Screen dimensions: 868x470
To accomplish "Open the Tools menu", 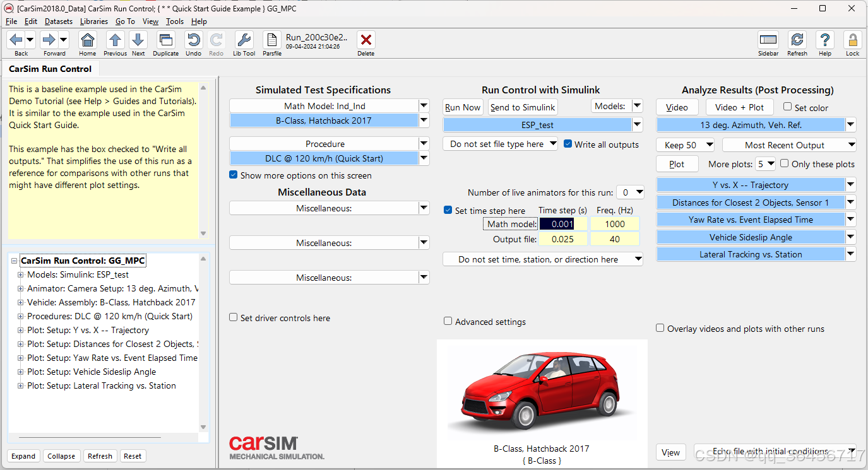I will click(x=175, y=21).
